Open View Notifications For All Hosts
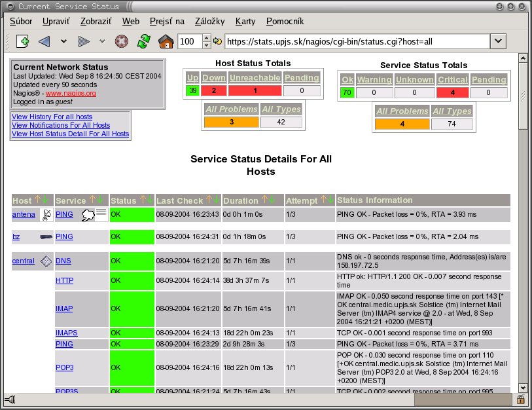532x410 pixels. tap(61, 125)
